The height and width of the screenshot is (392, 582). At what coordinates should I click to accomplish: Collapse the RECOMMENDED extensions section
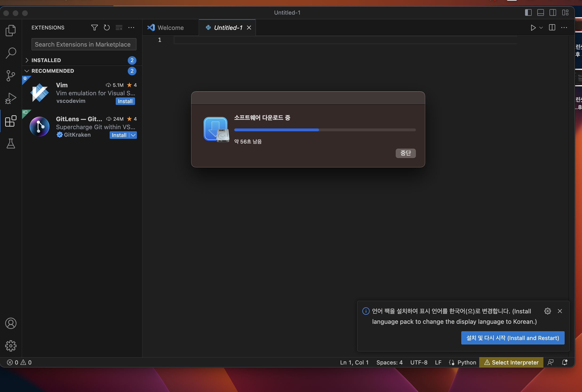point(52,71)
